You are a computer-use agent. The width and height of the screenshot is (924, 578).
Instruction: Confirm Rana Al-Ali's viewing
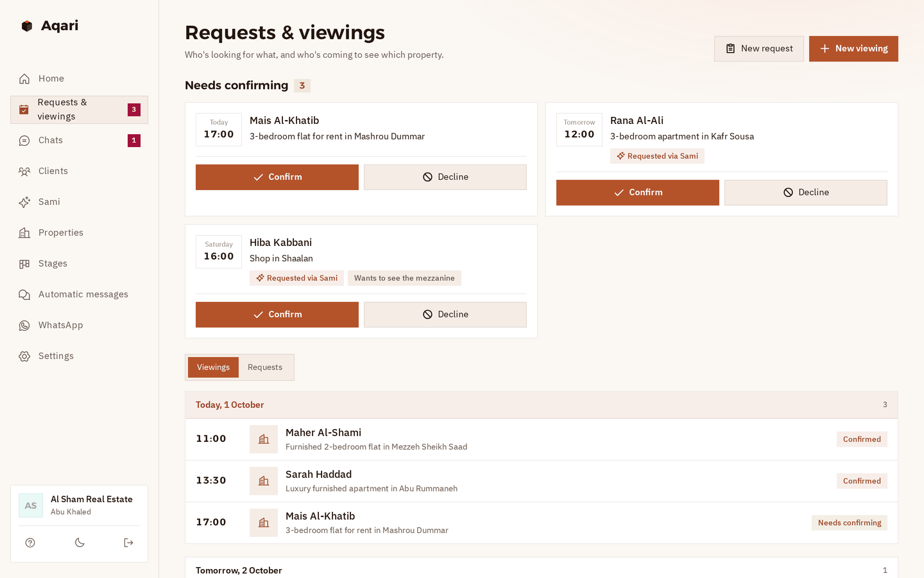(x=638, y=193)
